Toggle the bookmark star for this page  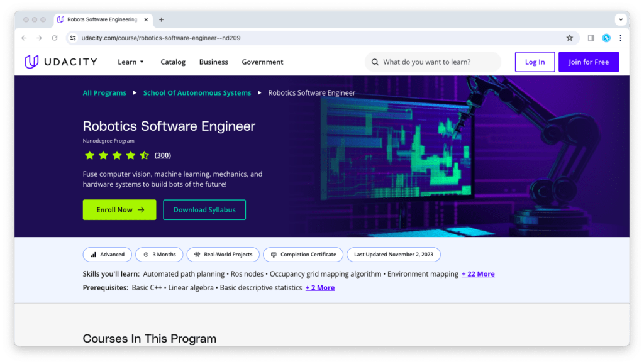(570, 38)
